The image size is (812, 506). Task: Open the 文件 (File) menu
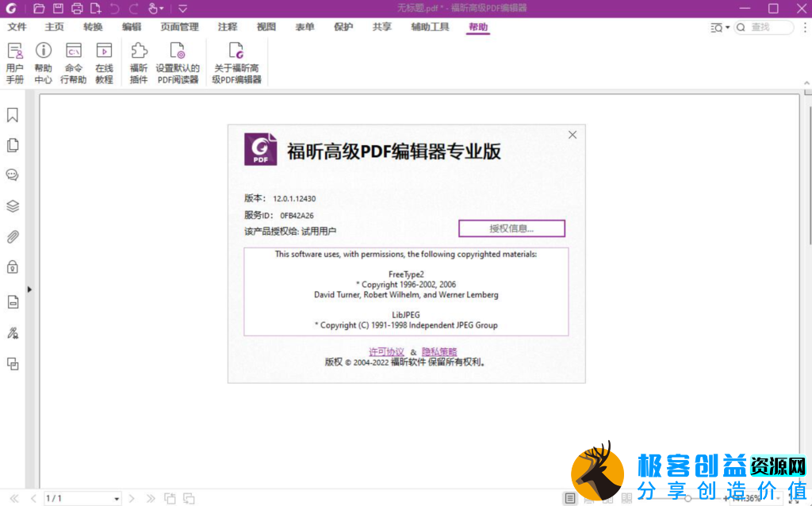coord(17,26)
